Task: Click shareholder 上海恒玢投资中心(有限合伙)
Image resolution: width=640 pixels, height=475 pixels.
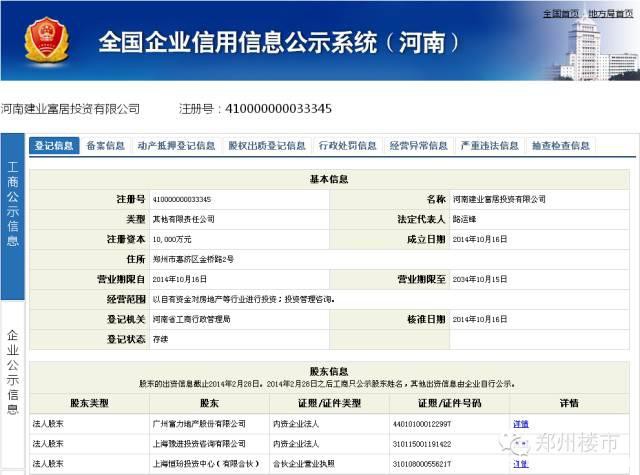Action: [206, 464]
